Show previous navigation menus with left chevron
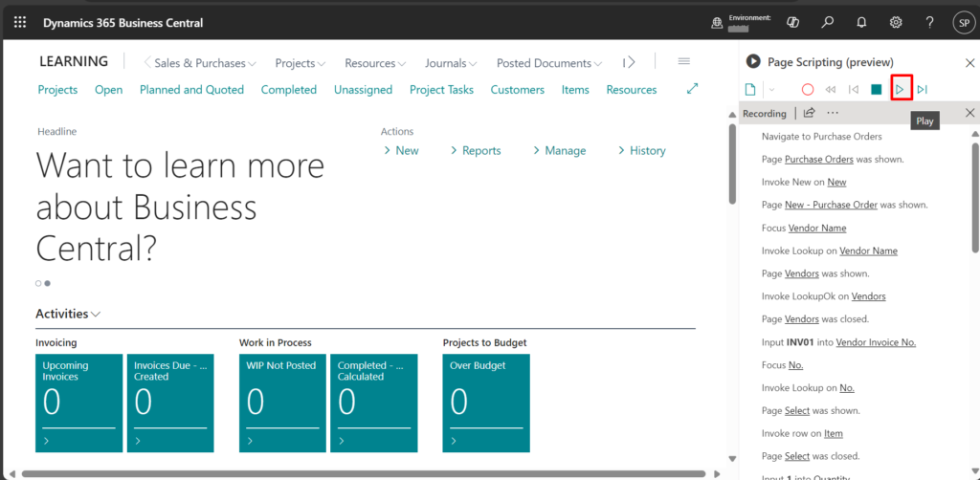The image size is (980, 480). click(x=146, y=62)
